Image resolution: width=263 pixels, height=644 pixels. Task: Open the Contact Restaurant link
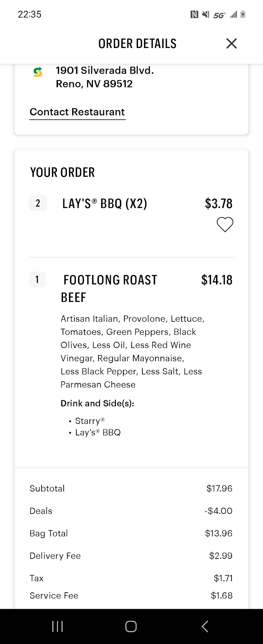[77, 112]
